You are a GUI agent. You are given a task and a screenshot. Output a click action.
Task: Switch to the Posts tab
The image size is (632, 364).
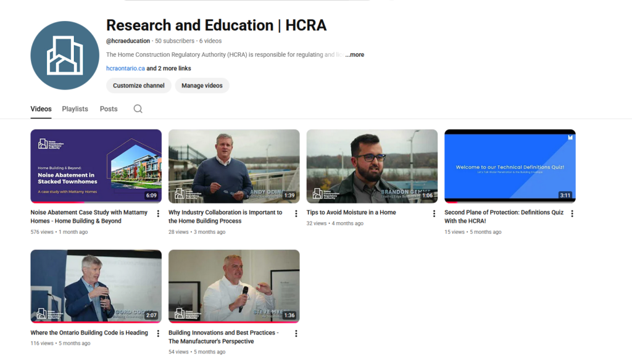click(109, 109)
